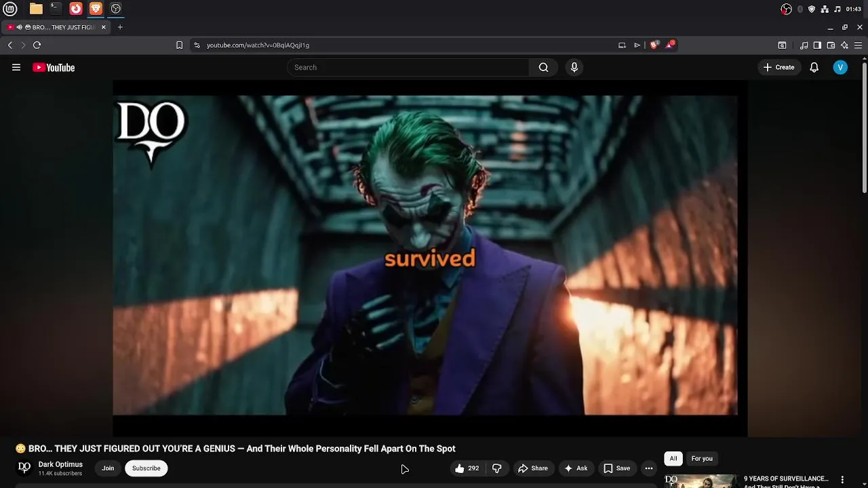Open the red-orange browser panel icon

tap(76, 9)
